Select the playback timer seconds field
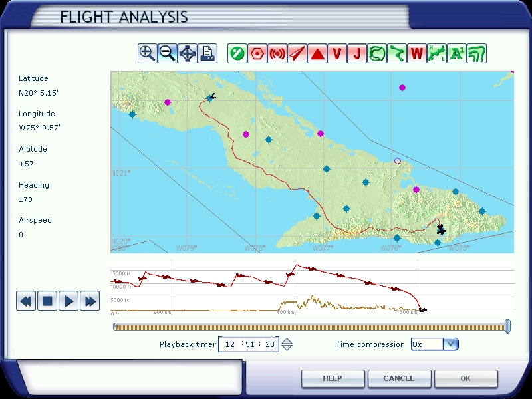Screen dimensions: 532x399 click(x=270, y=344)
